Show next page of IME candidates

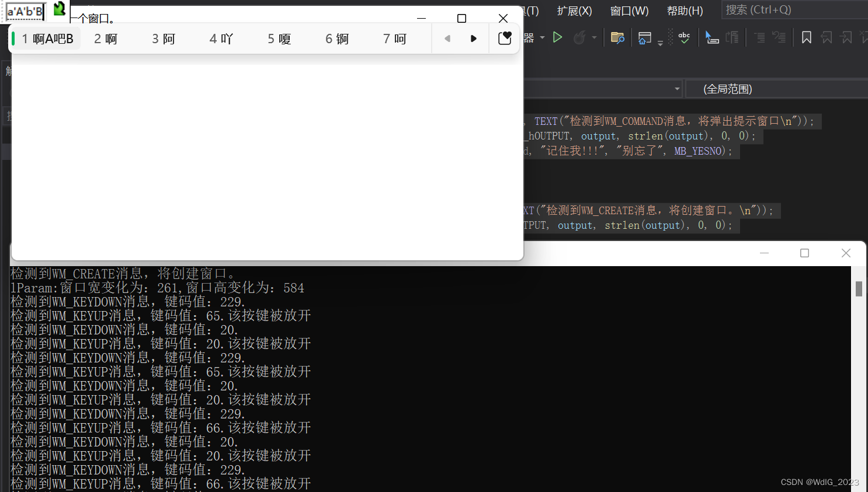tap(474, 39)
